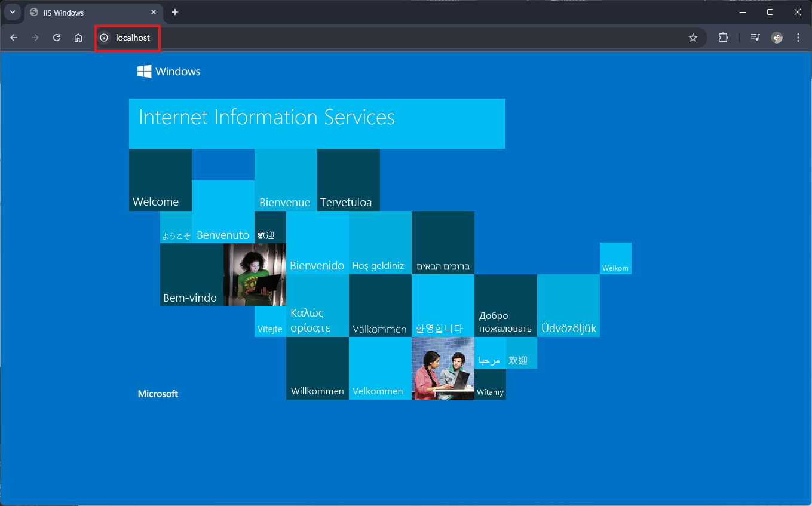Click the browser Back arrow
This screenshot has width=812, height=506.
pyautogui.click(x=14, y=38)
